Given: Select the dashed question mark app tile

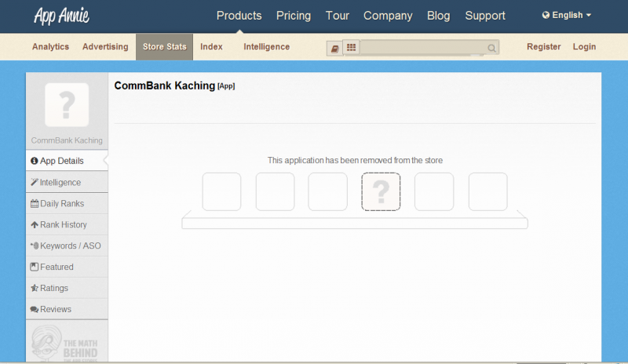Looking at the screenshot, I should [381, 191].
